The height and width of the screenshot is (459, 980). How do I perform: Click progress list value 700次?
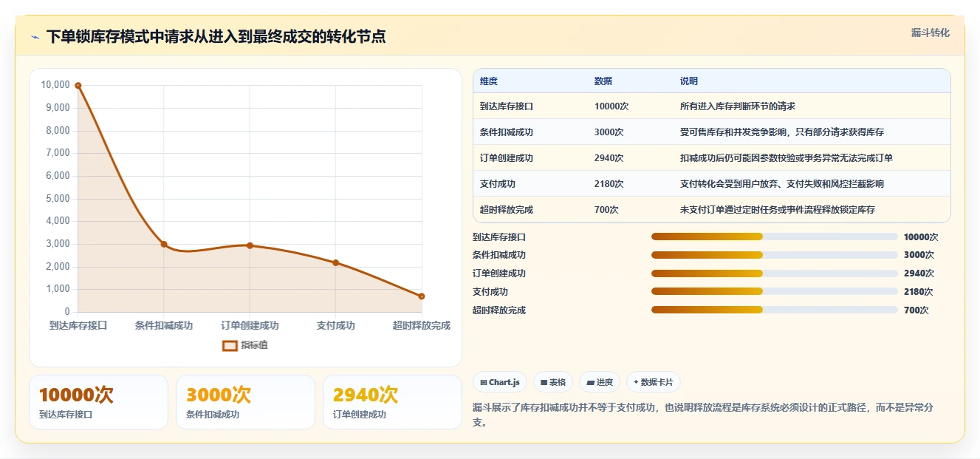pos(916,310)
